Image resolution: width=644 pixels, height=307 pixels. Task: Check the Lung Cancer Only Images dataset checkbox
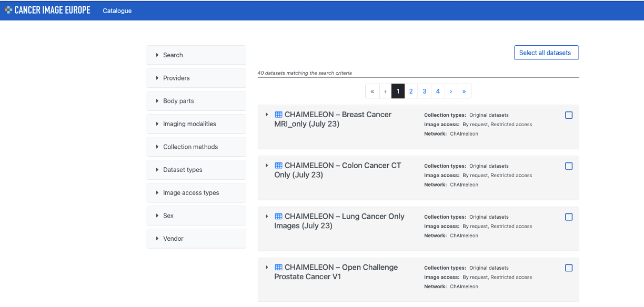pyautogui.click(x=569, y=217)
